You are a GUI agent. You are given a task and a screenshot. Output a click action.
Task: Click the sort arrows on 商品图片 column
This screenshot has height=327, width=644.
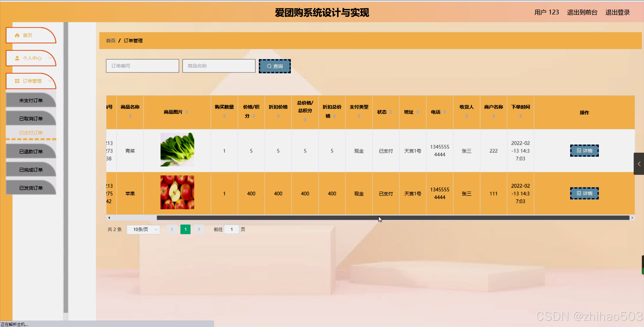(187, 112)
